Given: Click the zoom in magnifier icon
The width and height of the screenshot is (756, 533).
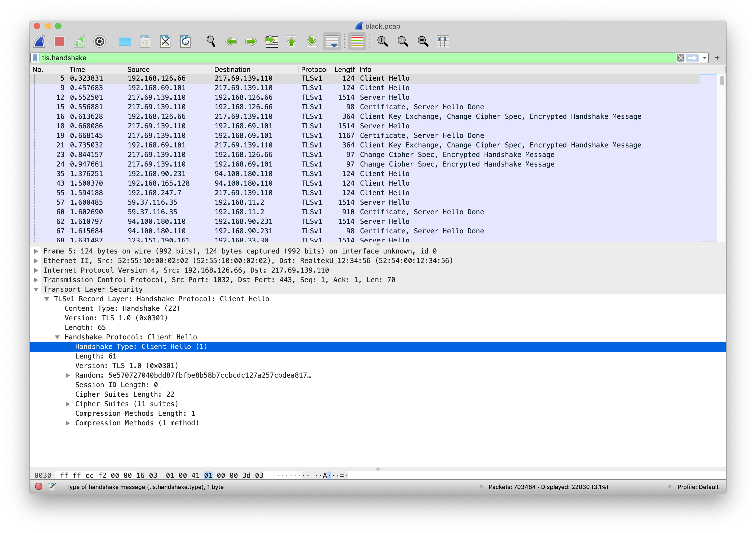Looking at the screenshot, I should pos(382,42).
